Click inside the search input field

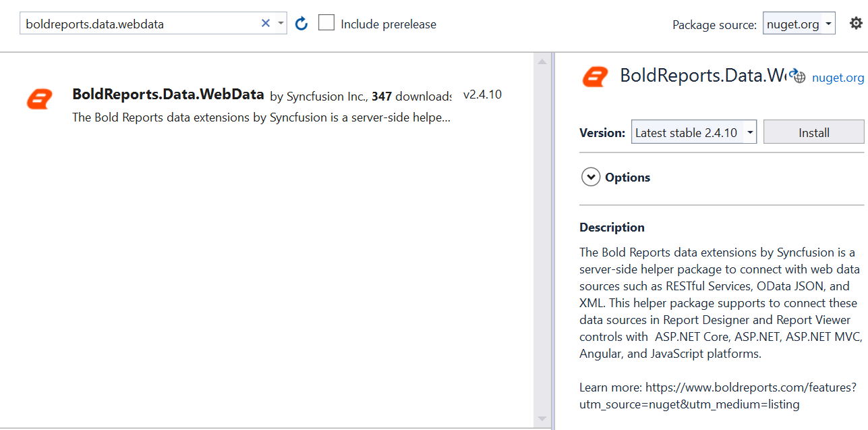(x=135, y=22)
